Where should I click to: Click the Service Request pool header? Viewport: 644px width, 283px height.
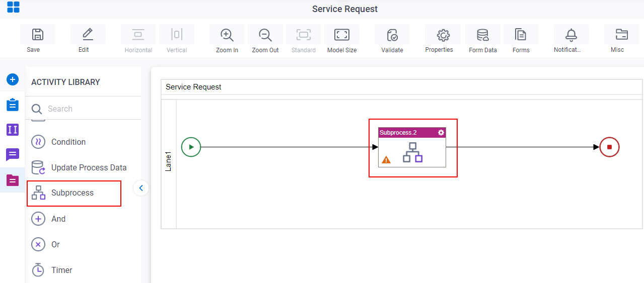(402, 87)
